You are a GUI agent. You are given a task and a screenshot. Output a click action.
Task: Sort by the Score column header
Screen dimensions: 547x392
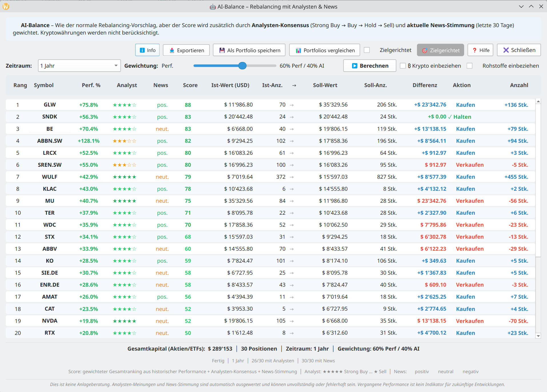[190, 85]
